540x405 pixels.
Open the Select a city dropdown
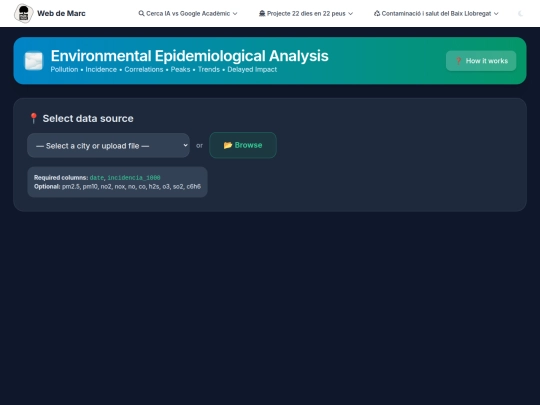pyautogui.click(x=108, y=145)
